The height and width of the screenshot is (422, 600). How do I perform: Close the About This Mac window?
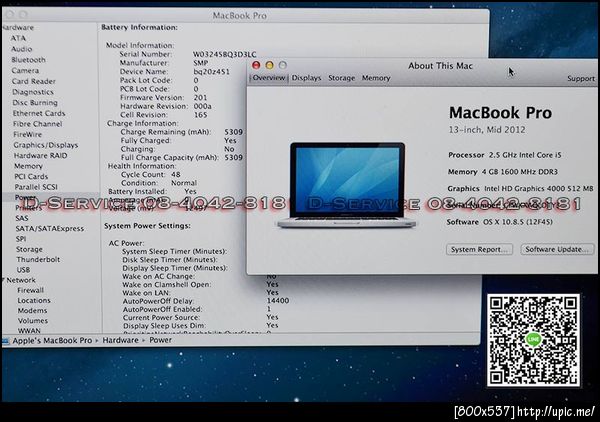click(x=256, y=65)
